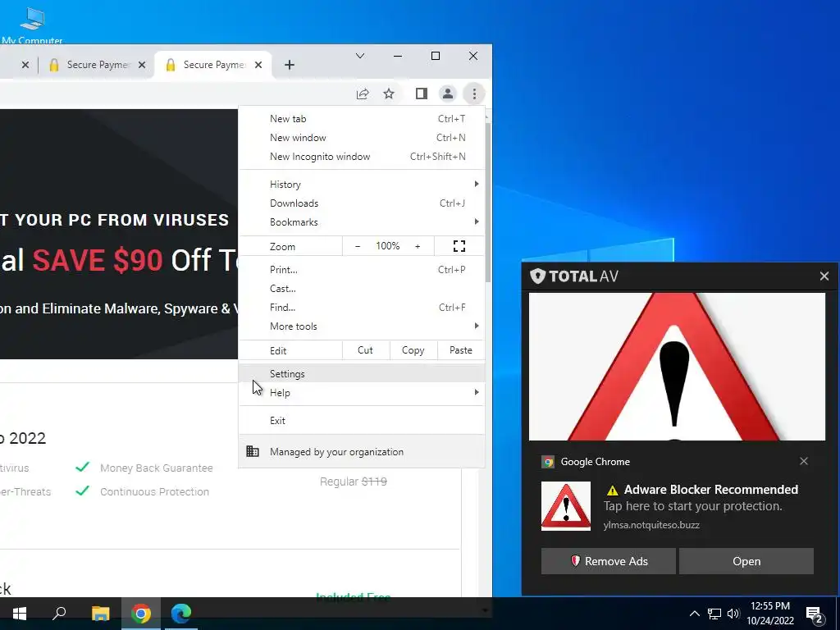This screenshot has width=840, height=630.
Task: Click the taskbar clock and date
Action: (x=770, y=614)
